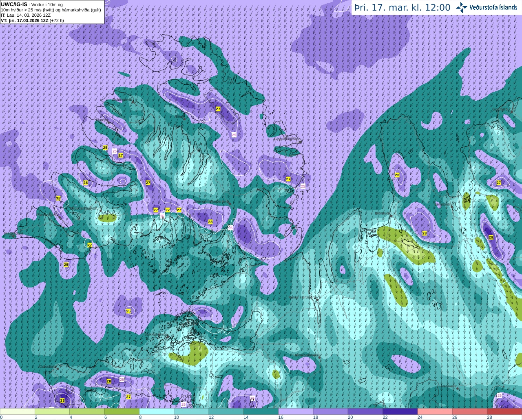The height and width of the screenshot is (420, 522).
Task: Click the white 25 contour label beside Gjögurflugvöllur 27
Action: (303, 186)
